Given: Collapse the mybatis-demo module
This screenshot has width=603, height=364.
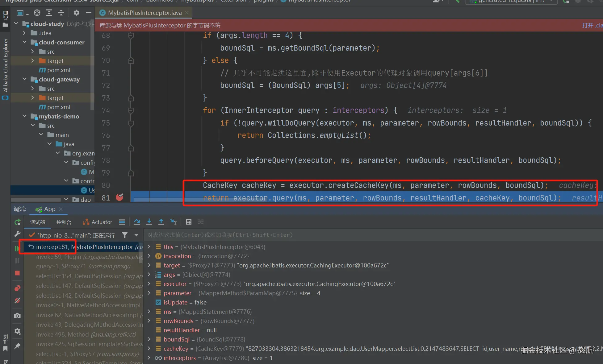Looking at the screenshot, I should [x=24, y=116].
